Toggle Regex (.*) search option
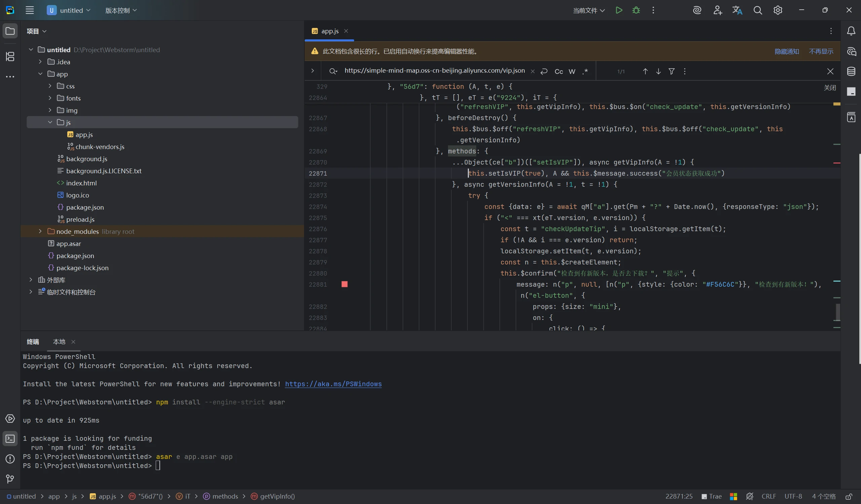The image size is (861, 504). [x=585, y=71]
